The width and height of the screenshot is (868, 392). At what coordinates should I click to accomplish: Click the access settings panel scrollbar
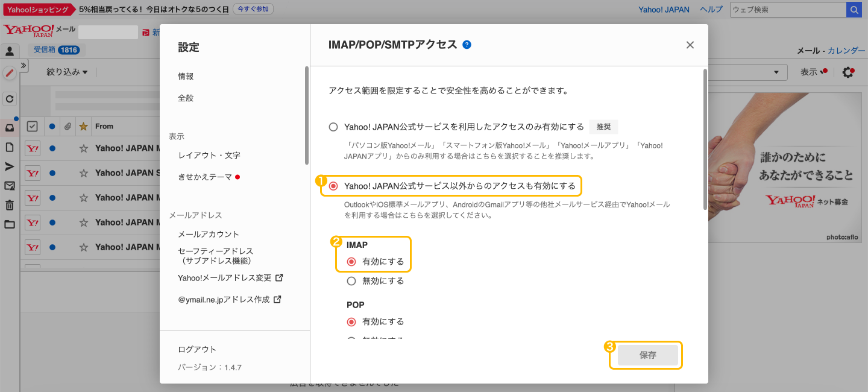[705, 139]
